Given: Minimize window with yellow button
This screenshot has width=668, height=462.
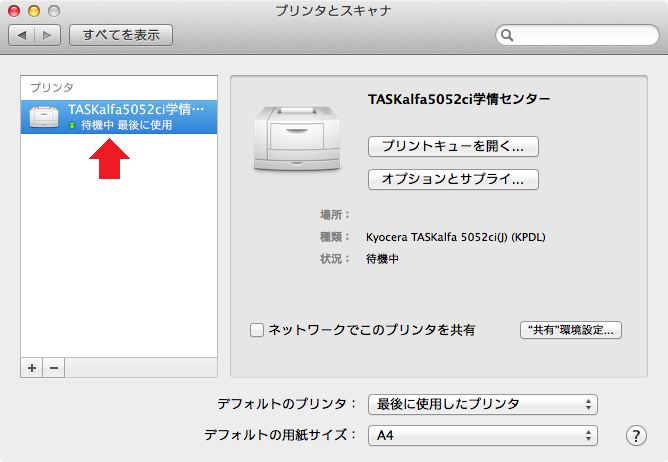Looking at the screenshot, I should click(34, 11).
